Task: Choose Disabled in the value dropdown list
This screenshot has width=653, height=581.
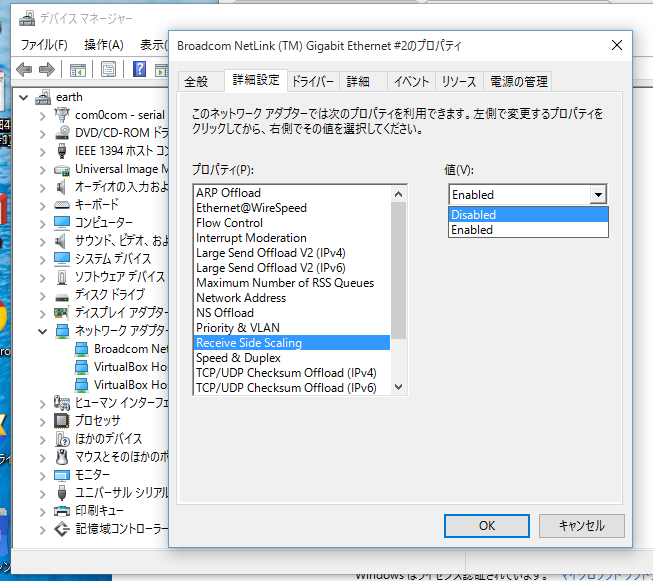Action: [528, 215]
